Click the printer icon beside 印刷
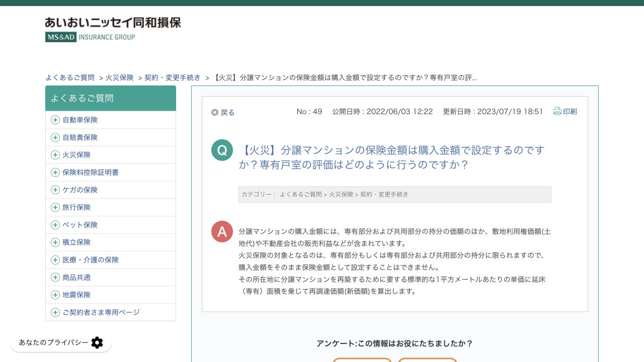 click(x=557, y=111)
